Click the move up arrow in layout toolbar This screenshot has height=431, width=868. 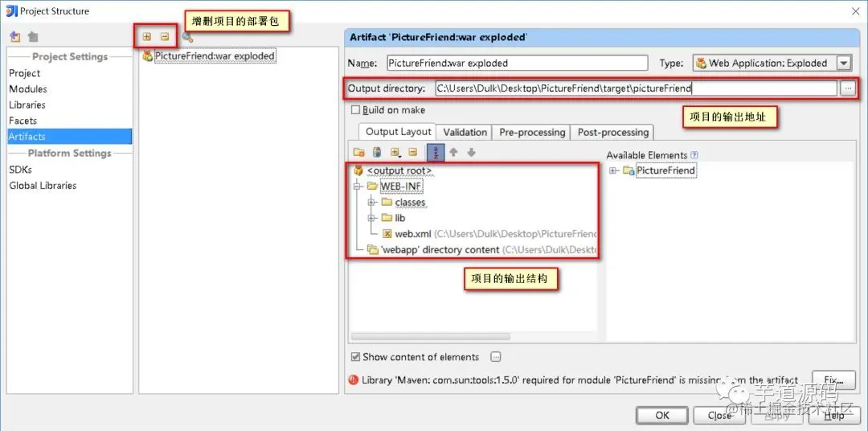[453, 152]
